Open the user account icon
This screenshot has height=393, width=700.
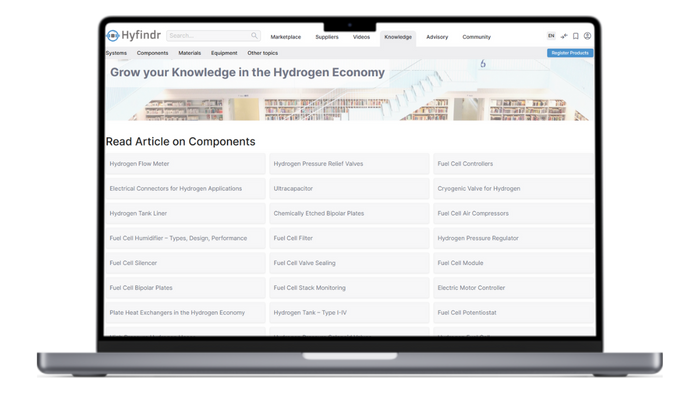click(x=588, y=36)
